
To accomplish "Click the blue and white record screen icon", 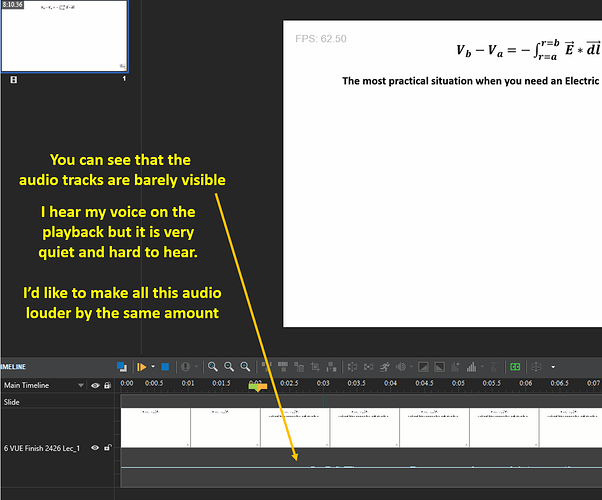I will pos(122,367).
